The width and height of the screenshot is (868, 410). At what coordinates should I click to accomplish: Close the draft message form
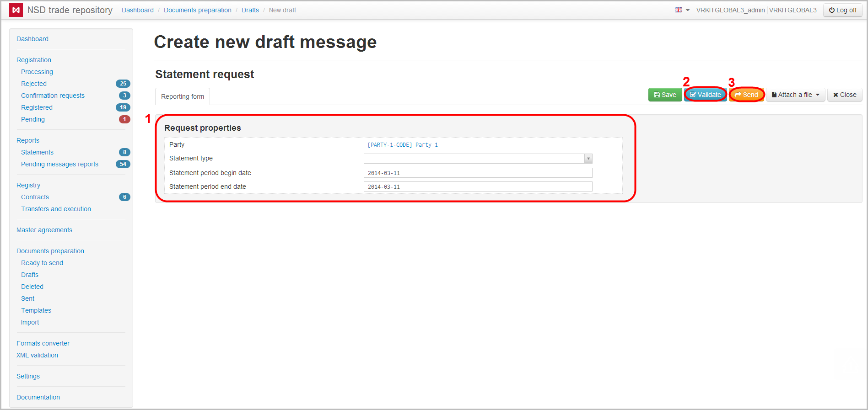(844, 95)
